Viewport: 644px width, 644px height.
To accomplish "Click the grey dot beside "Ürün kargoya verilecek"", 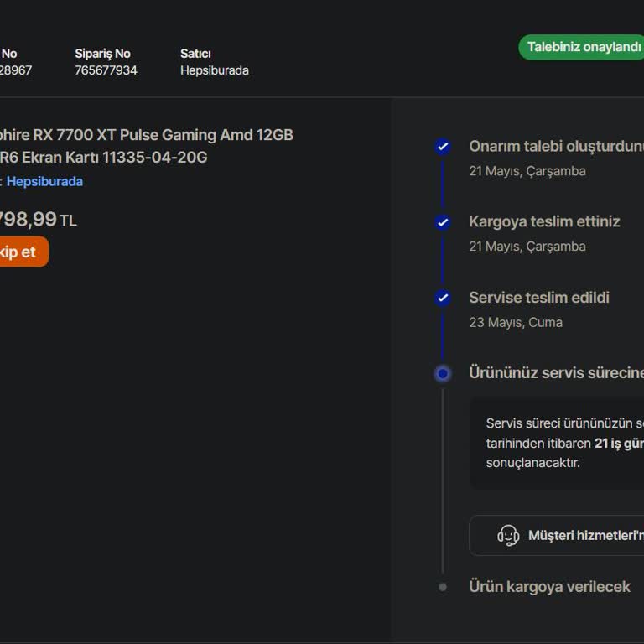I will click(443, 587).
